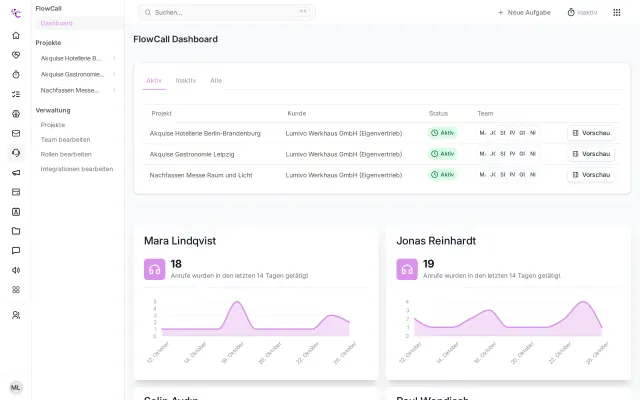Screen dimensions: 640x400
Task: Click the Suchen... search field
Action: pyautogui.click(x=227, y=13)
